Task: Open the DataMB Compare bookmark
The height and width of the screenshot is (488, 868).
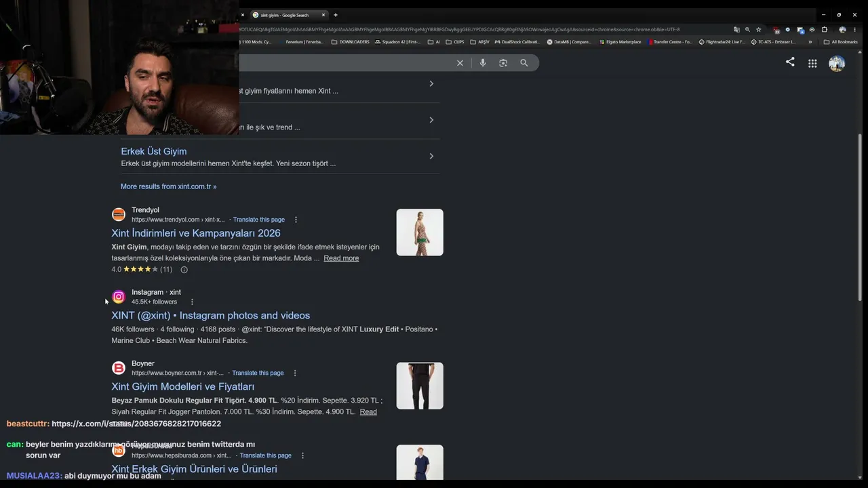Action: click(x=570, y=42)
